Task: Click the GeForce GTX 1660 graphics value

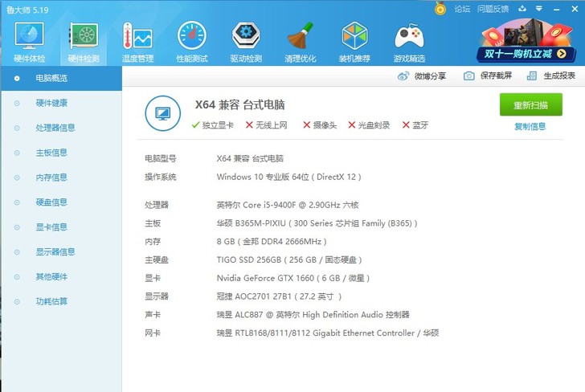Action: click(x=292, y=278)
